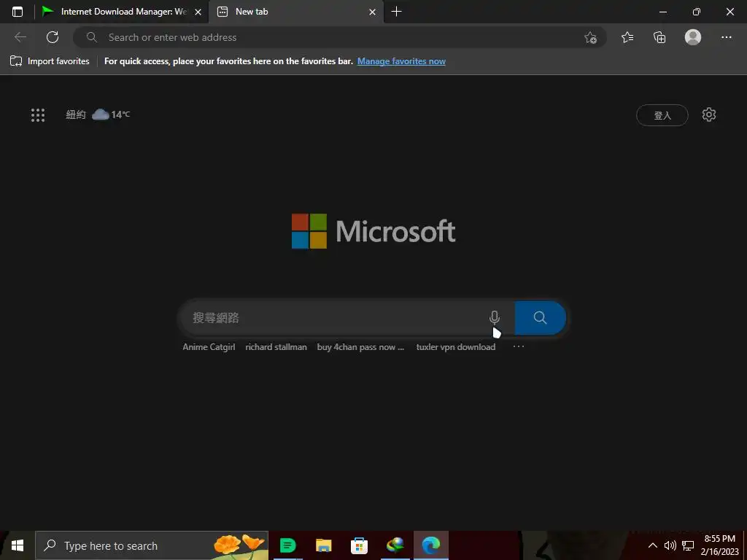
Task: Follow the Manage favorites now link
Action: pyautogui.click(x=401, y=61)
